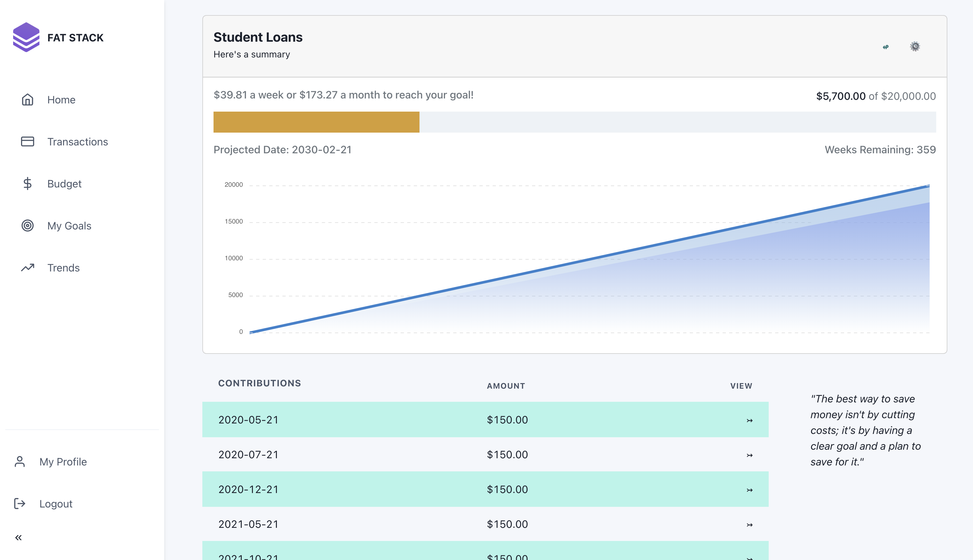The image size is (973, 560).
Task: Click the Budget dollar sign icon
Action: [27, 183]
